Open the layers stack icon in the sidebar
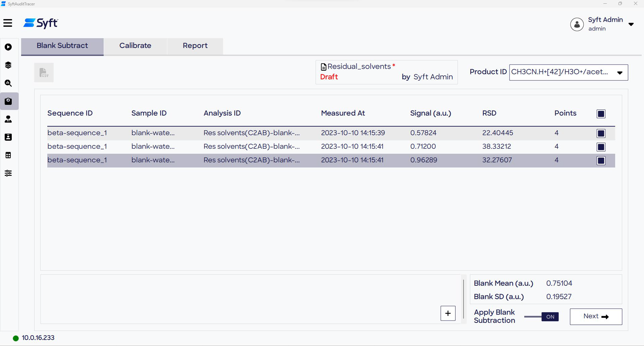The width and height of the screenshot is (644, 346). tap(8, 65)
